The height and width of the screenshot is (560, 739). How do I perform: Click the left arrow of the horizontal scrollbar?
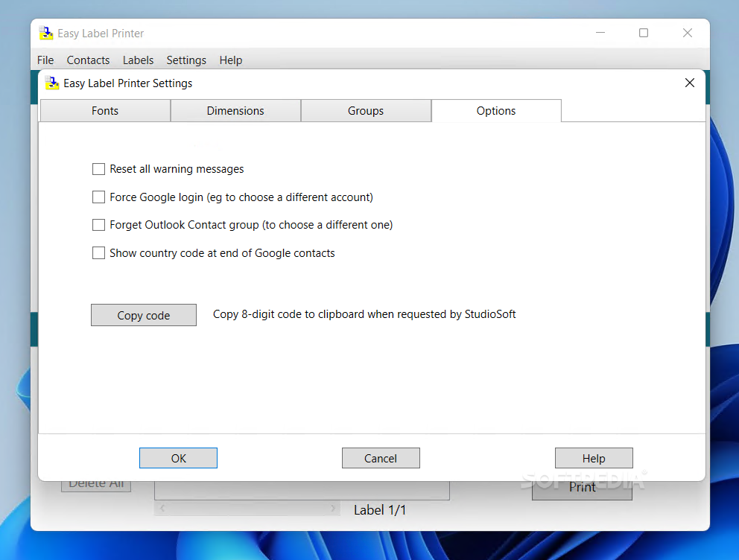tap(162, 508)
